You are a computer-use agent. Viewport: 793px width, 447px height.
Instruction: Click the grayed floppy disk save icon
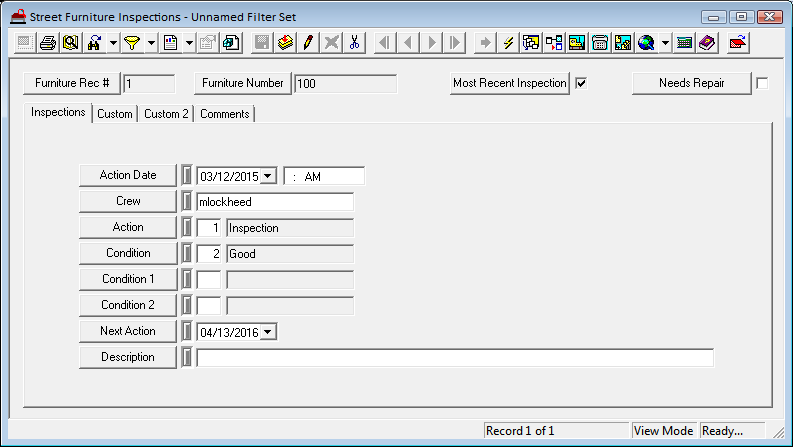262,43
